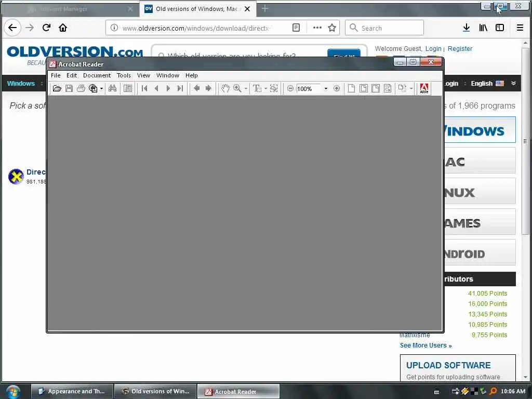Click the Zoom In plus button
The width and height of the screenshot is (532, 399).
(x=337, y=88)
